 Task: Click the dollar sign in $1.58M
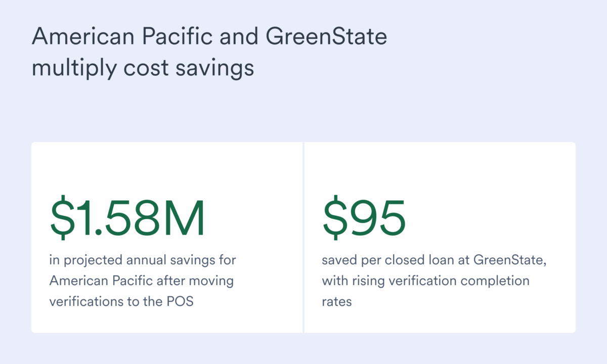60,218
